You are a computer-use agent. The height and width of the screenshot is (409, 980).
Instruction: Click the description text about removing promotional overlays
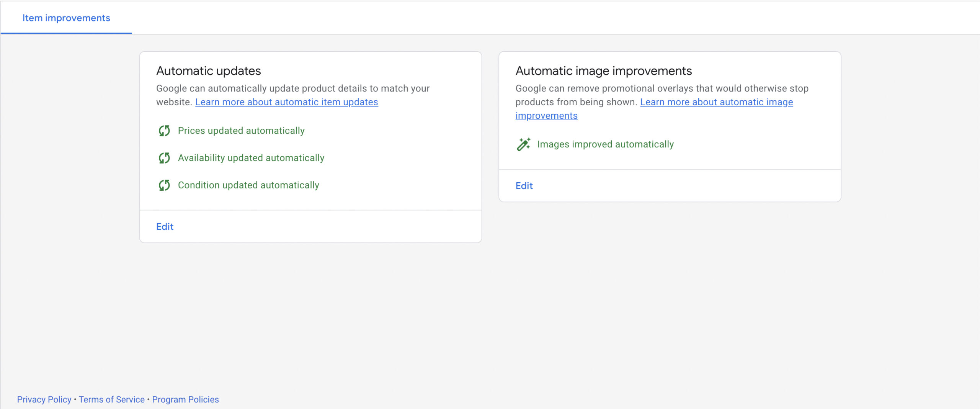coord(662,88)
